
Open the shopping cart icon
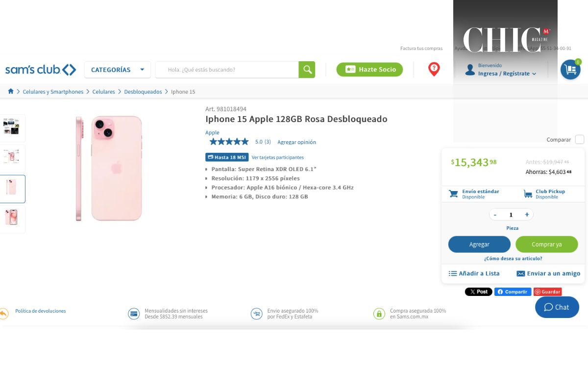570,70
